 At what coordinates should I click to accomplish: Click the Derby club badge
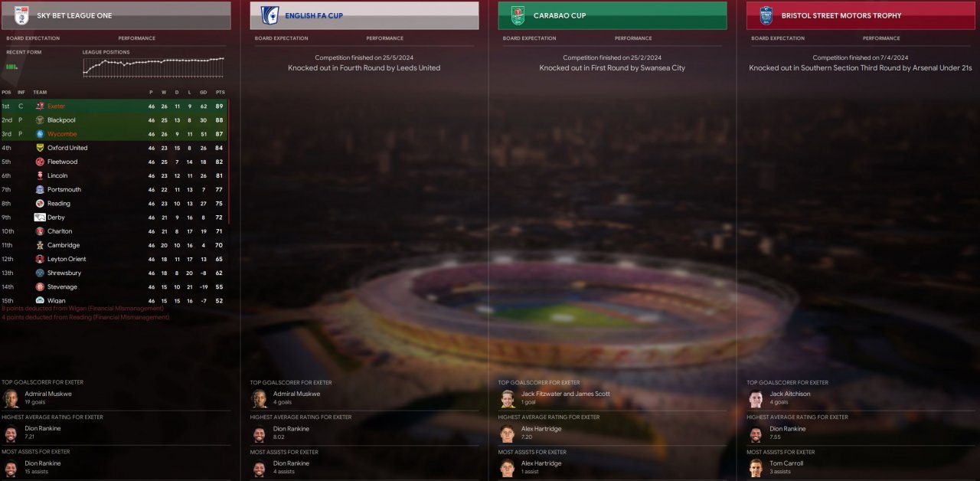[40, 218]
